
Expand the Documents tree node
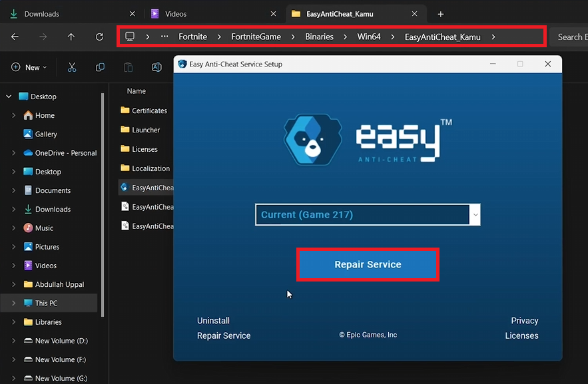coord(14,190)
